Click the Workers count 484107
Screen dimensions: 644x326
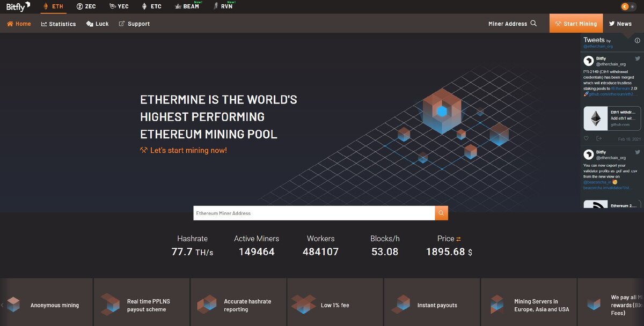(x=320, y=251)
